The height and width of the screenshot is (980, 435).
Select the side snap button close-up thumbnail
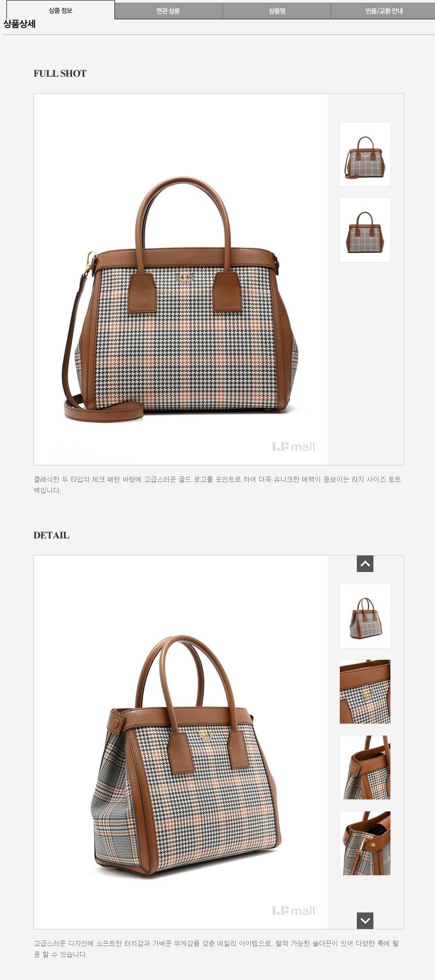365,767
